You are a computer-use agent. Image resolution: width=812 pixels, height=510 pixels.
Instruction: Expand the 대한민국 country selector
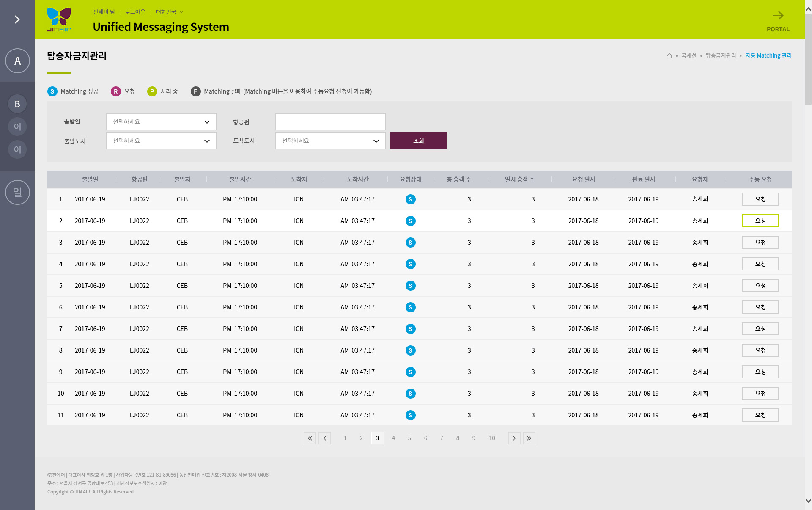click(x=169, y=12)
